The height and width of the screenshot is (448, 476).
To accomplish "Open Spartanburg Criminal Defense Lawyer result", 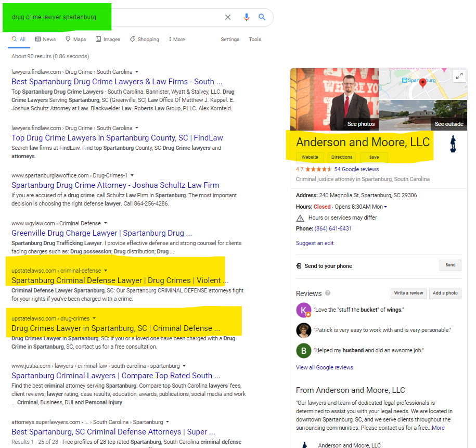I will click(x=120, y=280).
